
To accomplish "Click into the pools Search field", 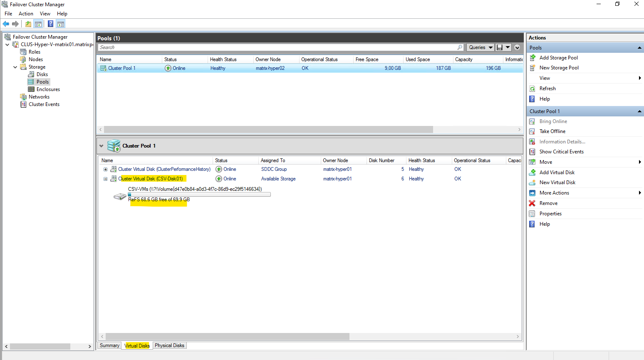I will (x=278, y=47).
